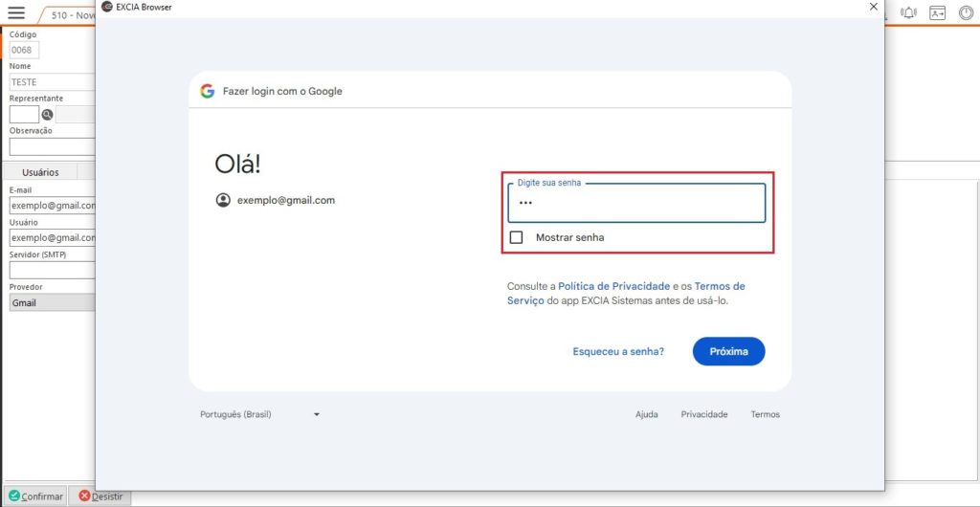The width and height of the screenshot is (980, 507).
Task: Select the 510 window tab
Action: [x=72, y=16]
